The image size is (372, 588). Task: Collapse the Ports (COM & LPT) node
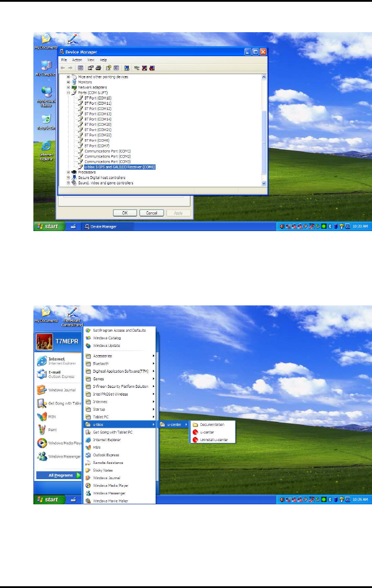69,92
